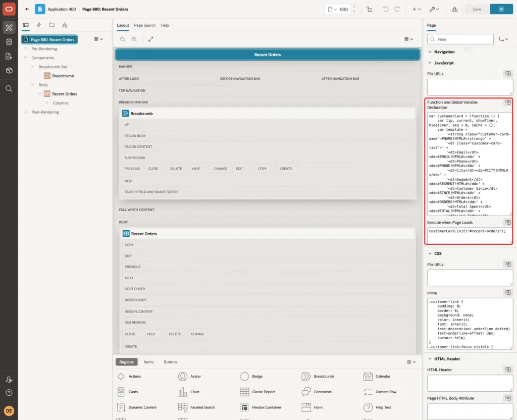The image size is (517, 420).
Task: Expand the Post-Rendering tree node
Action: pos(25,112)
